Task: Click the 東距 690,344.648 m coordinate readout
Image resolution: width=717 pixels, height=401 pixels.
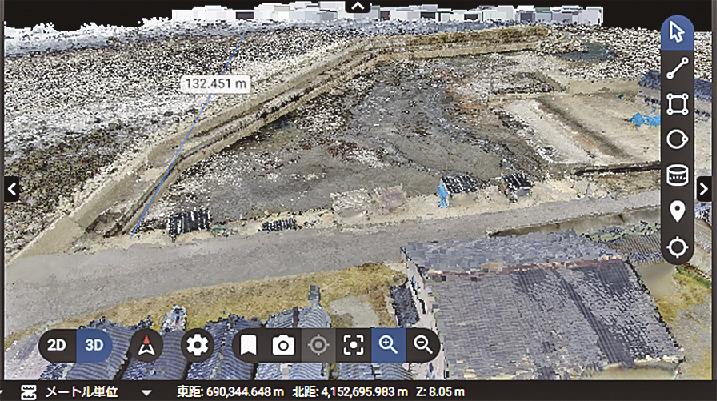Action: click(230, 392)
